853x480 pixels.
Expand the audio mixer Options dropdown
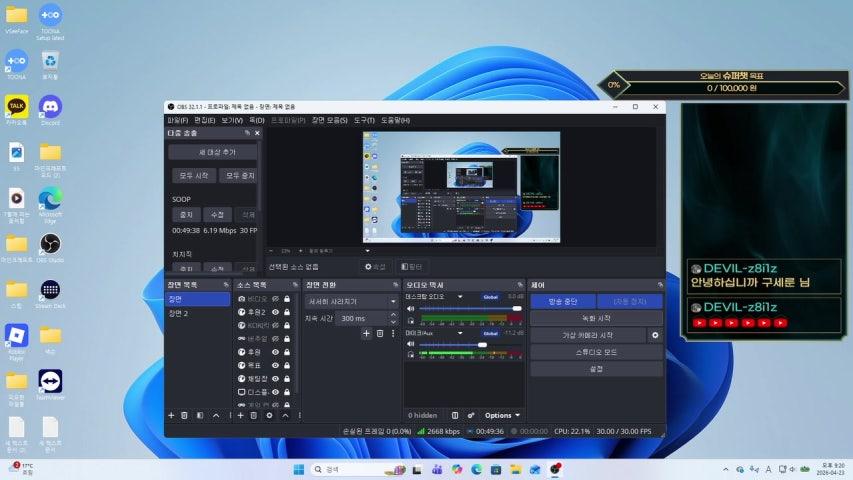(502, 415)
